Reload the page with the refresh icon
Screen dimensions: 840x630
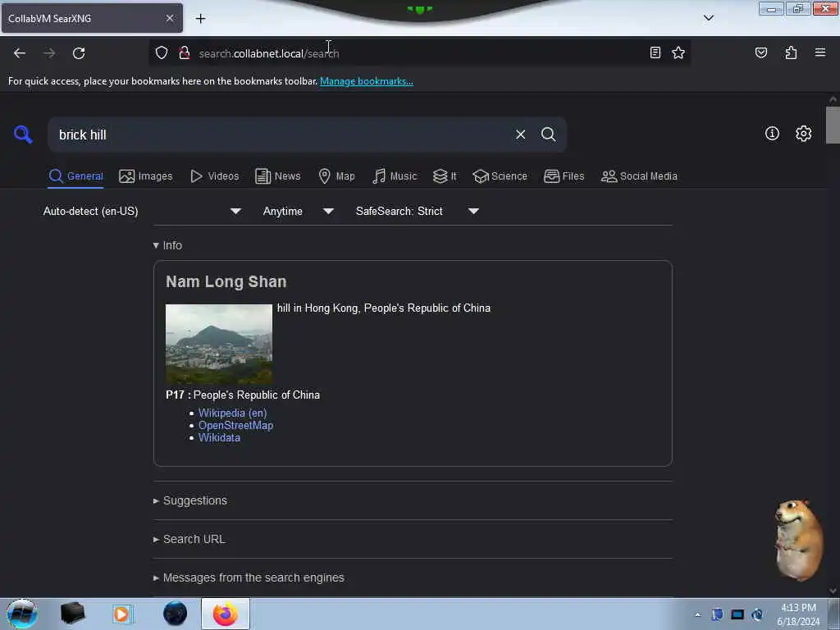[x=79, y=53]
